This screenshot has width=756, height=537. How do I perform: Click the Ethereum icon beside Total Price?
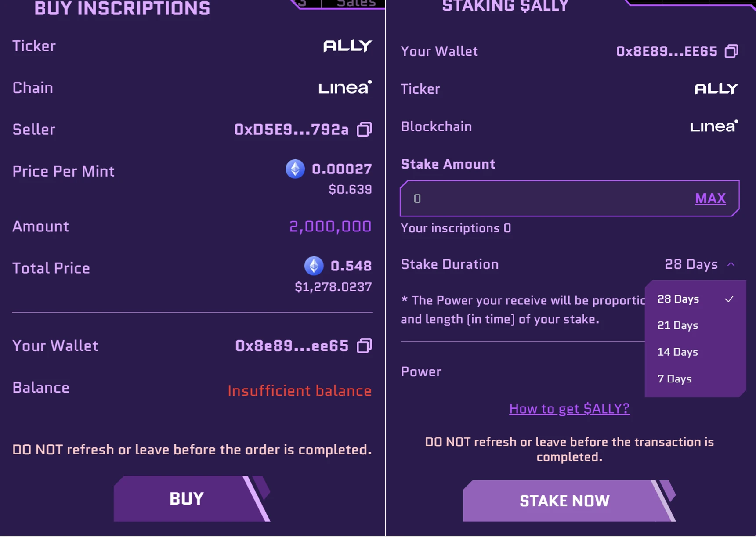(x=314, y=266)
